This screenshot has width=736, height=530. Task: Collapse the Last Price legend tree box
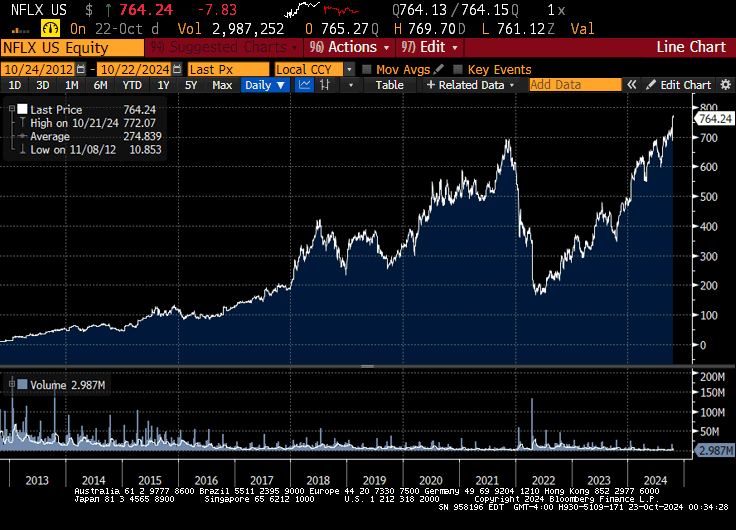pyautogui.click(x=12, y=108)
